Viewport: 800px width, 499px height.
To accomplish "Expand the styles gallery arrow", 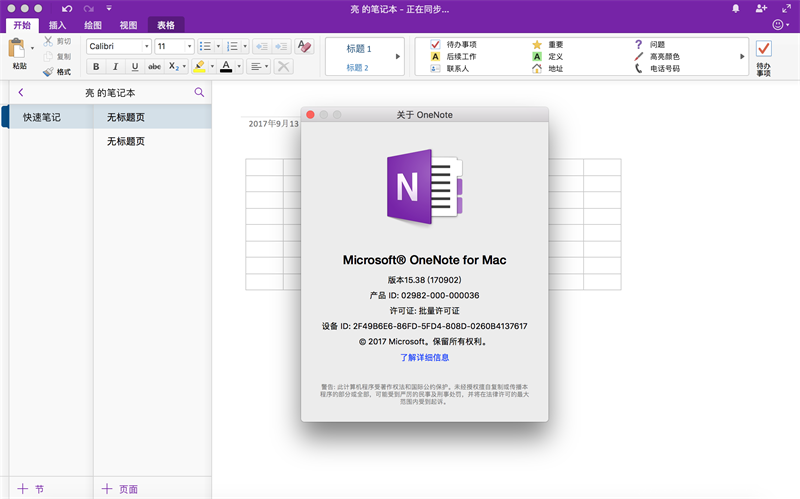I will 398,57.
